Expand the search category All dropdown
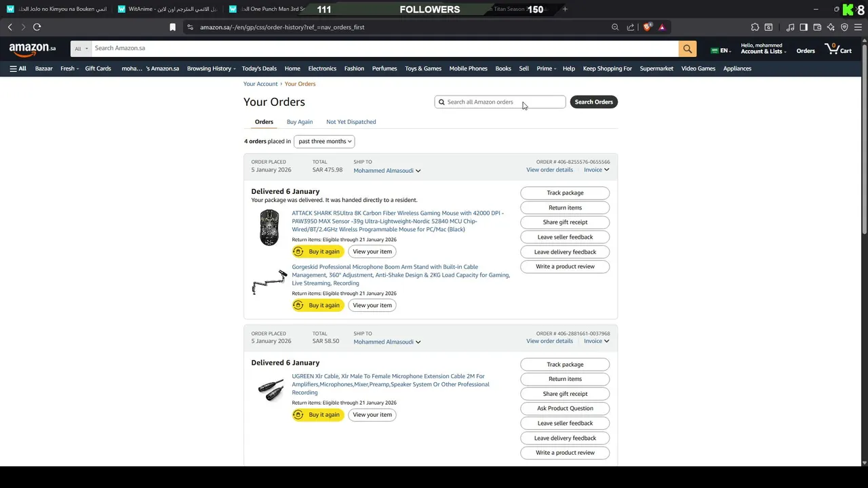Image resolution: width=868 pixels, height=488 pixels. coord(81,49)
